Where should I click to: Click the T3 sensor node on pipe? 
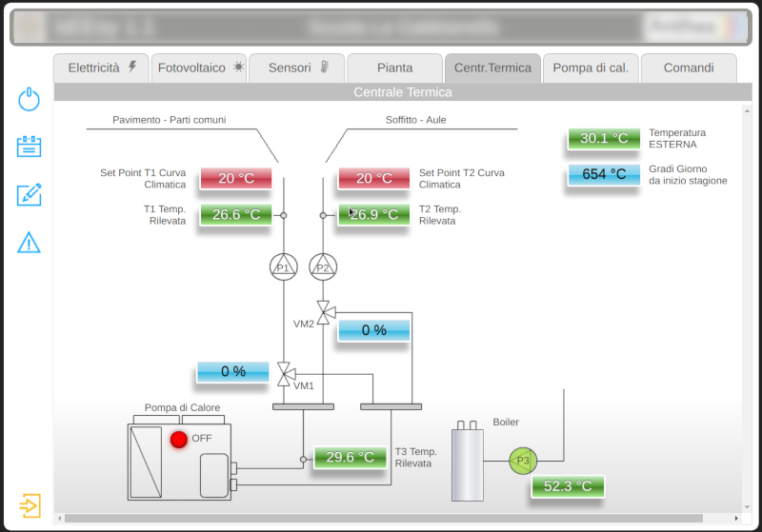[x=303, y=459]
